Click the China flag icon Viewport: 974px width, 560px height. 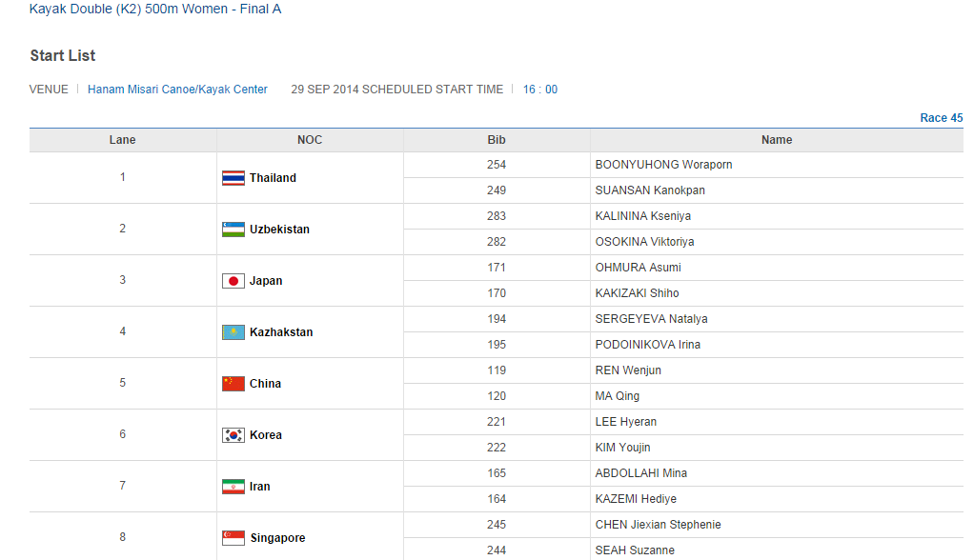[x=233, y=384]
